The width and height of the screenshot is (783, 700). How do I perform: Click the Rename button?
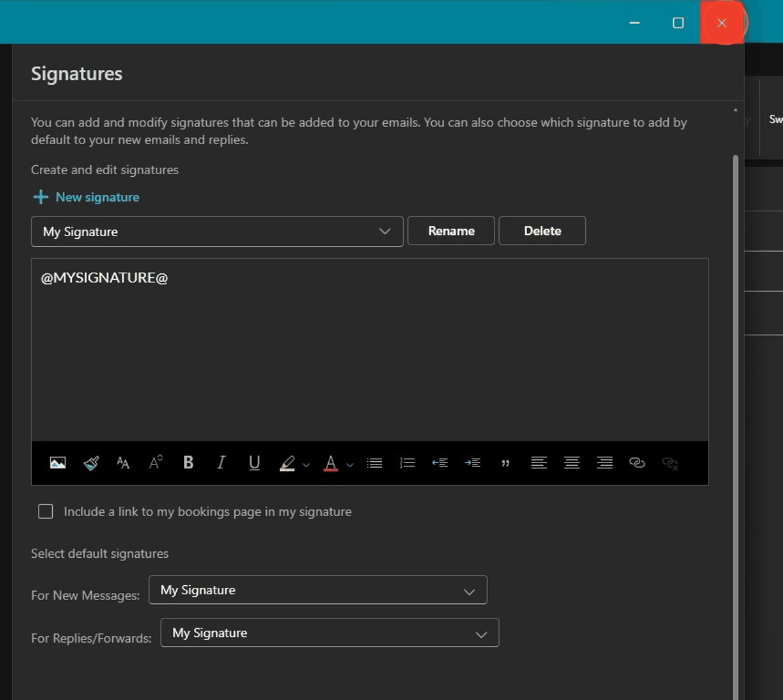click(x=451, y=231)
